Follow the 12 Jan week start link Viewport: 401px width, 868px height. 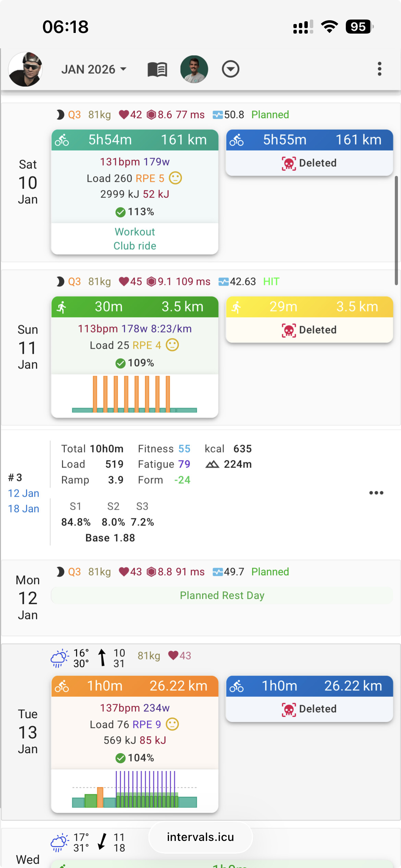coord(24,493)
